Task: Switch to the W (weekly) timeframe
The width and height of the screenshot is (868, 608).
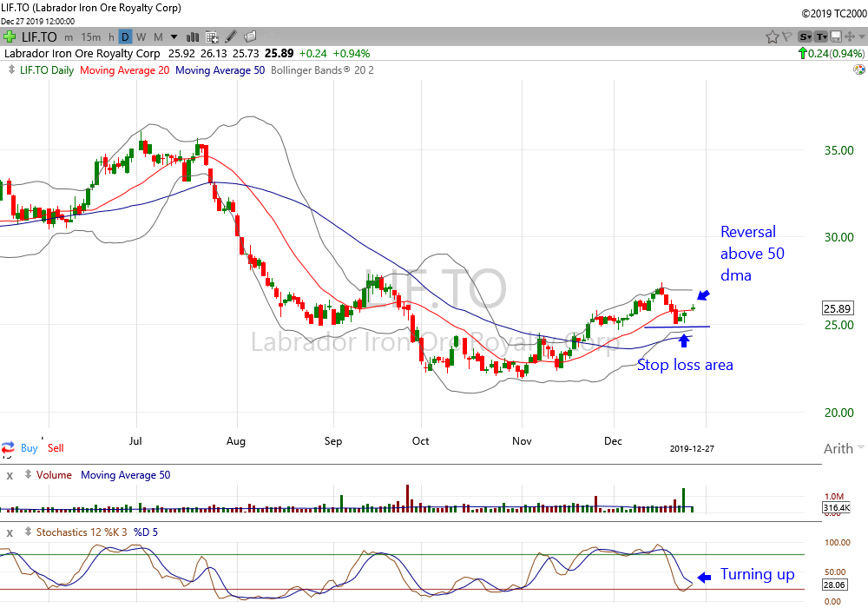Action: (x=141, y=37)
